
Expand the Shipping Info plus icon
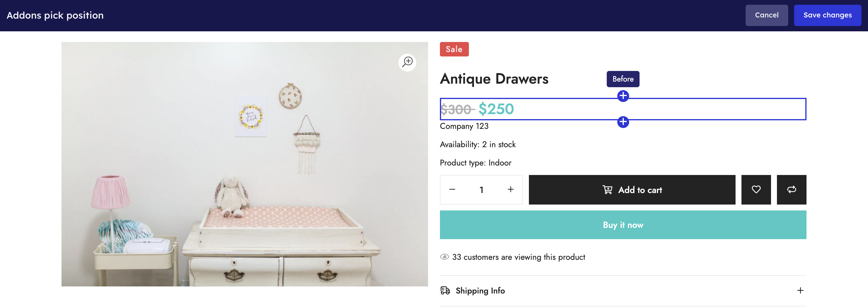tap(800, 291)
